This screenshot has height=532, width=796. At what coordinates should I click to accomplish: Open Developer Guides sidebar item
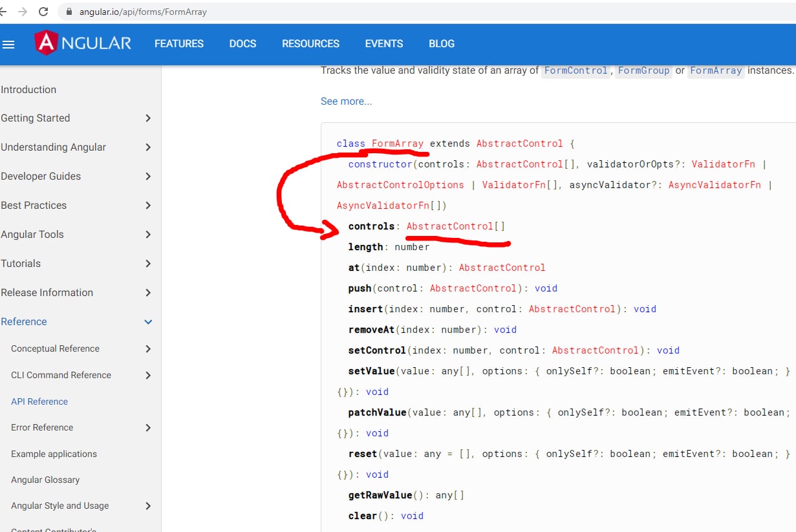(41, 176)
